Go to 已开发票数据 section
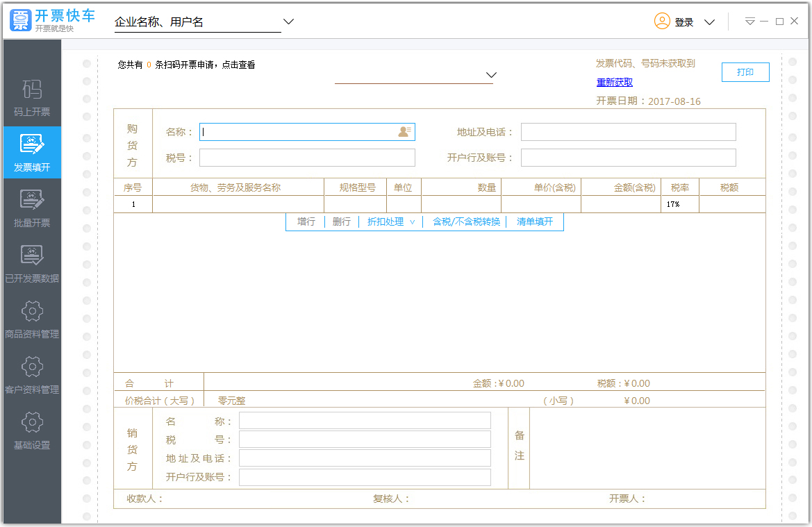Image resolution: width=812 pixels, height=527 pixels. click(x=32, y=264)
